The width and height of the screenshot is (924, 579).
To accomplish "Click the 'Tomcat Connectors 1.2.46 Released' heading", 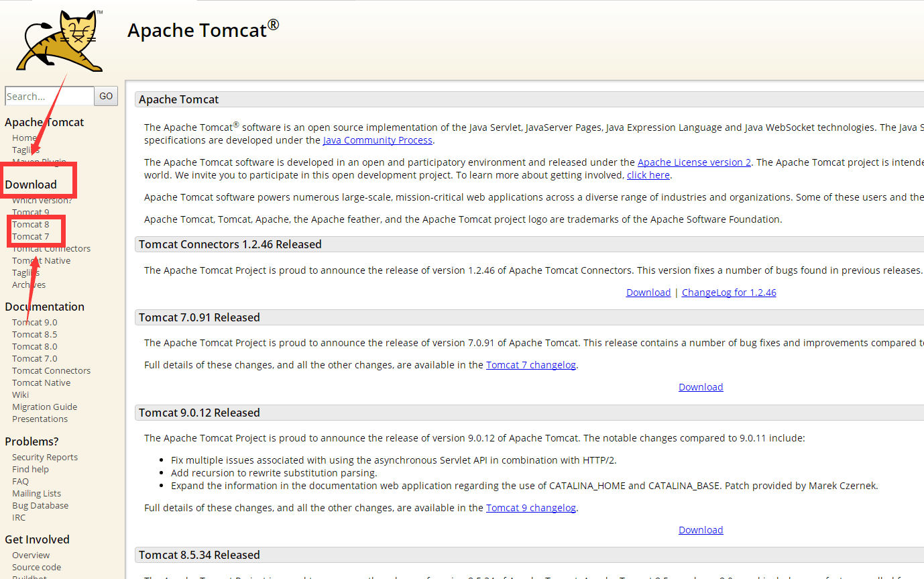I will click(230, 244).
